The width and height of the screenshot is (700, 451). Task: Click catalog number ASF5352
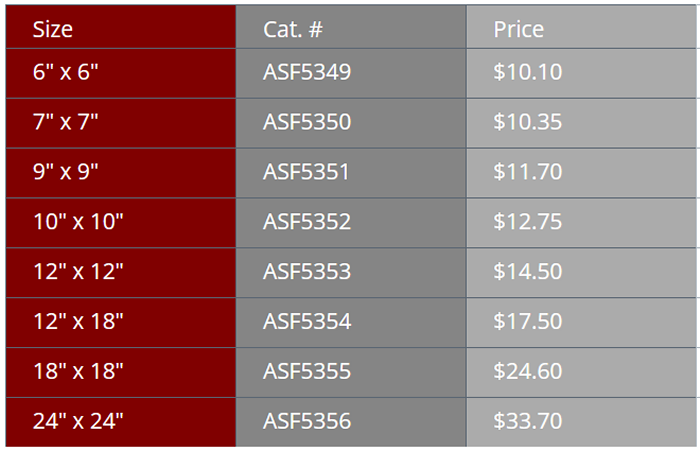(x=307, y=222)
